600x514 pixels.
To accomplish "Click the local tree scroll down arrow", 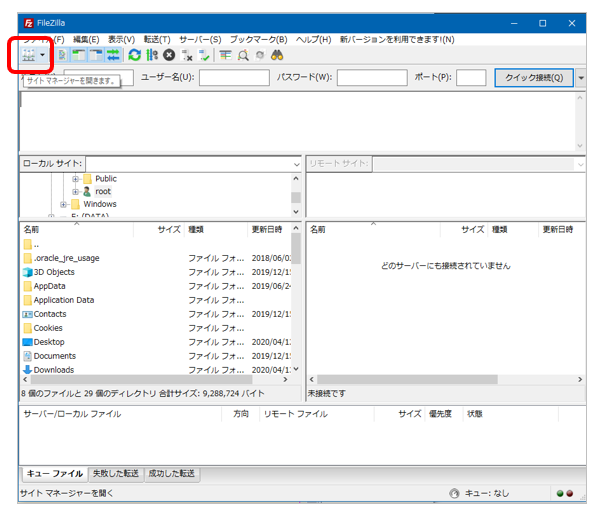I will point(296,212).
